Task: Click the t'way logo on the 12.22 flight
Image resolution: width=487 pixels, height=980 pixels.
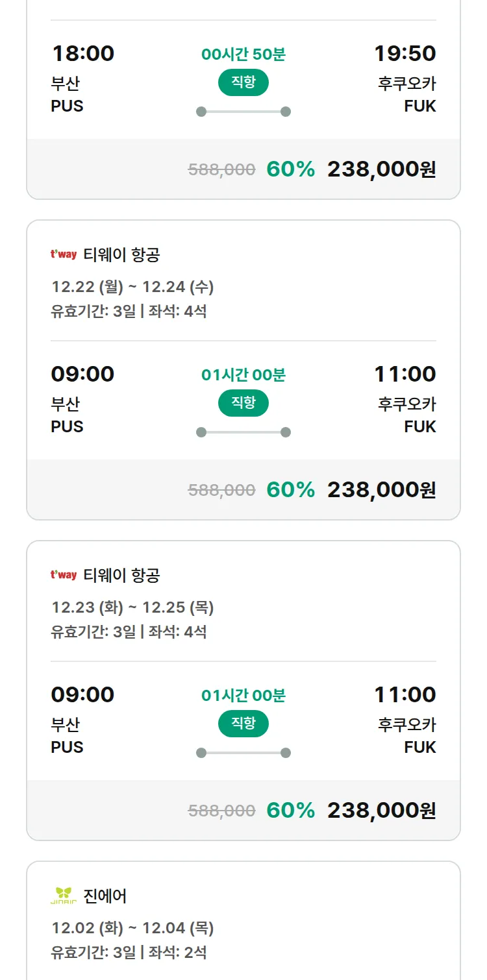Action: pos(64,254)
